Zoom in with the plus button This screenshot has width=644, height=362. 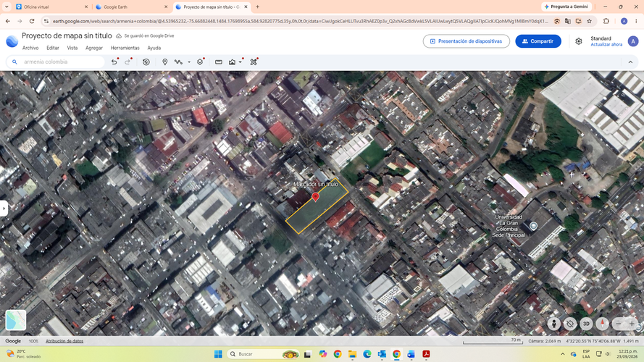point(632,324)
